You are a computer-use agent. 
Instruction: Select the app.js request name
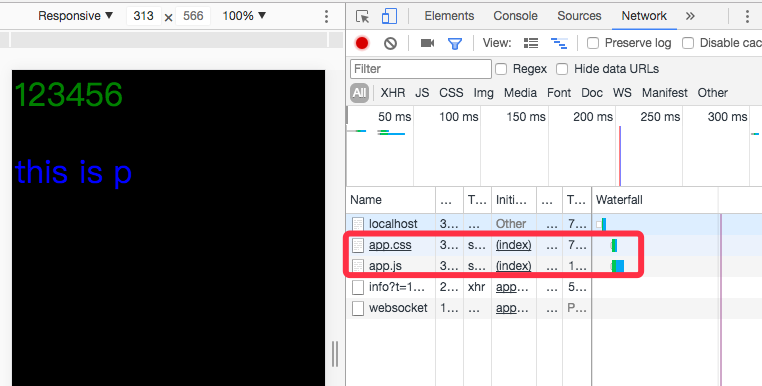385,266
